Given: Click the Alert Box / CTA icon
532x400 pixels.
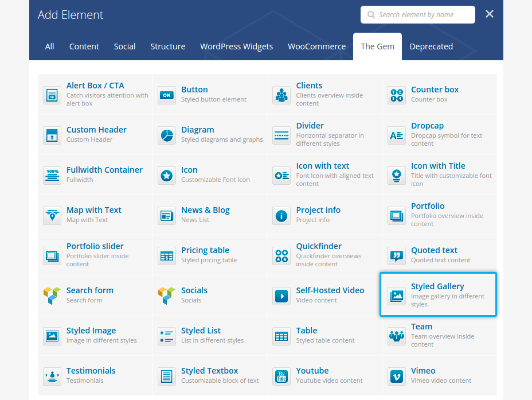Looking at the screenshot, I should pyautogui.click(x=52, y=95).
